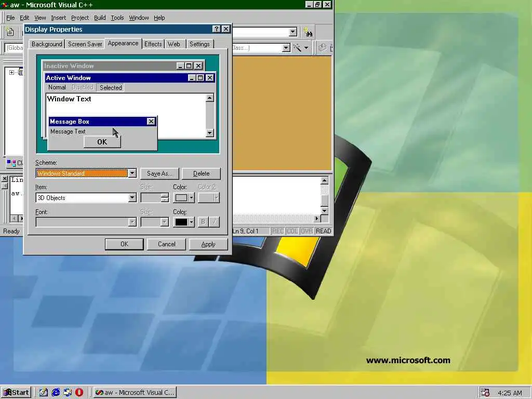
Task: Click the Item Size stepper arrows
Action: coord(165,197)
